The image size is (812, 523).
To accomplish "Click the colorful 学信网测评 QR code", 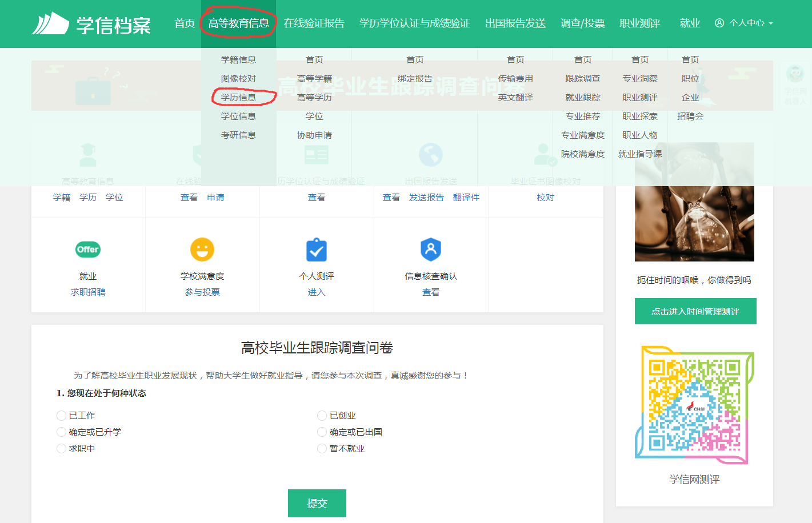I will coord(694,405).
